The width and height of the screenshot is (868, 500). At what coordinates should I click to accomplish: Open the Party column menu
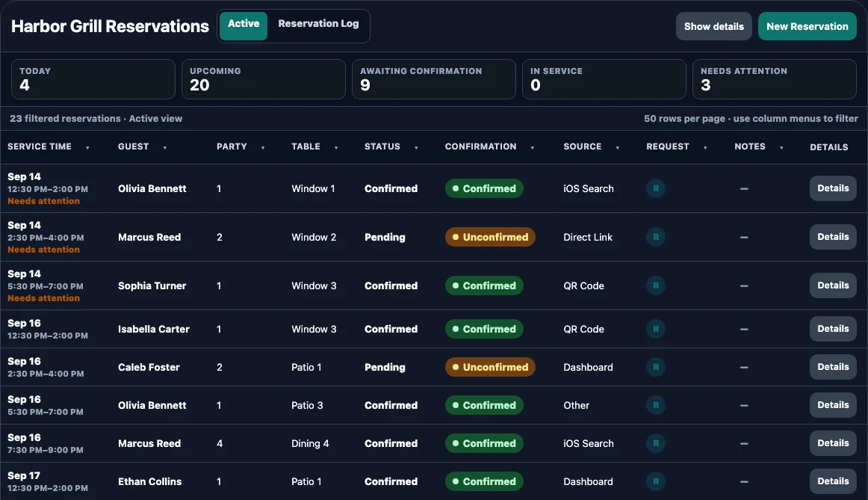[x=263, y=147]
